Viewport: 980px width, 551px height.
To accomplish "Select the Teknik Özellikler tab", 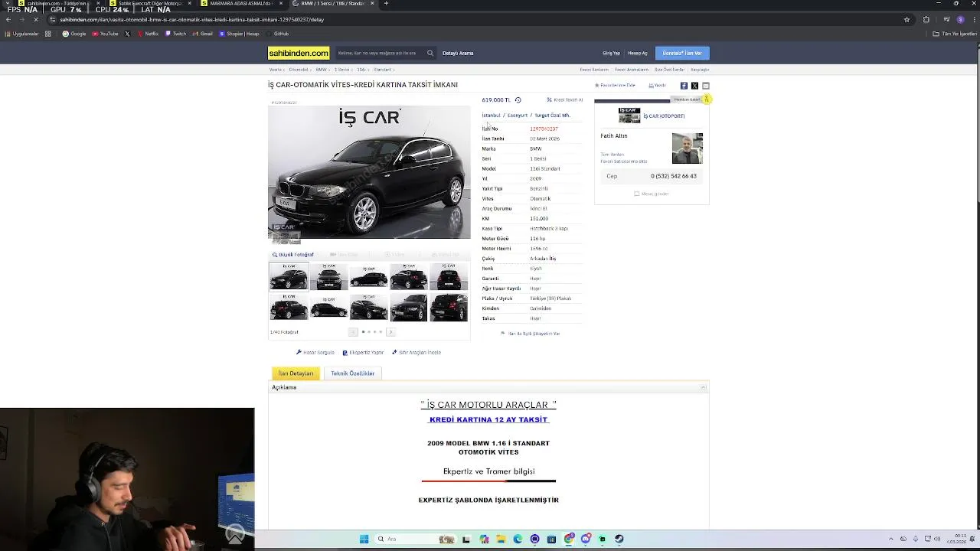I will point(352,373).
